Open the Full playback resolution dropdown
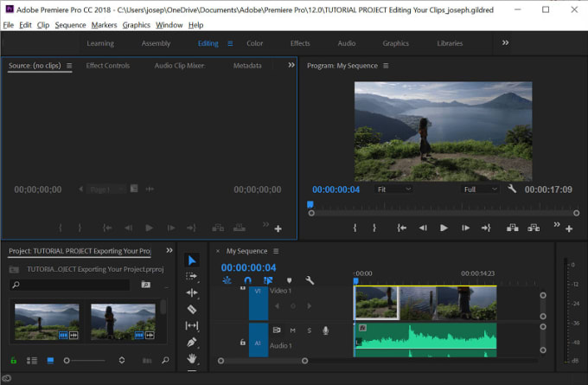The width and height of the screenshot is (588, 385). click(x=480, y=189)
